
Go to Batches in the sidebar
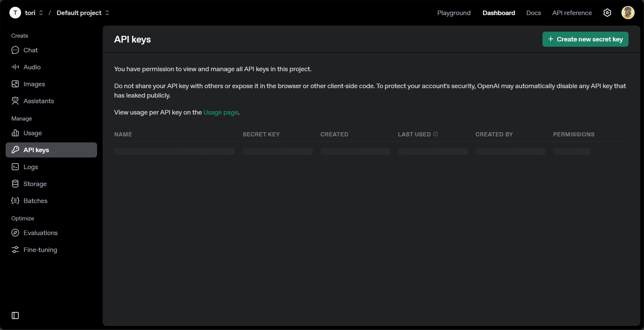click(51, 201)
